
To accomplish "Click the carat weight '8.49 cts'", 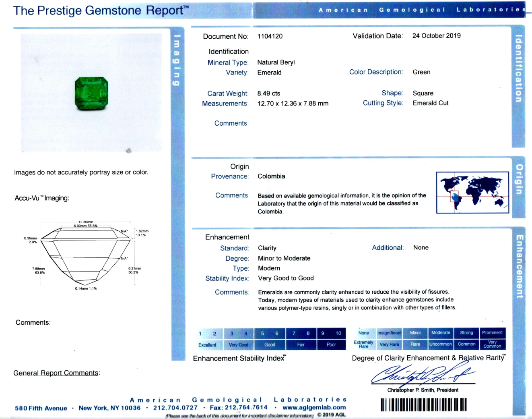I will pyautogui.click(x=269, y=93).
